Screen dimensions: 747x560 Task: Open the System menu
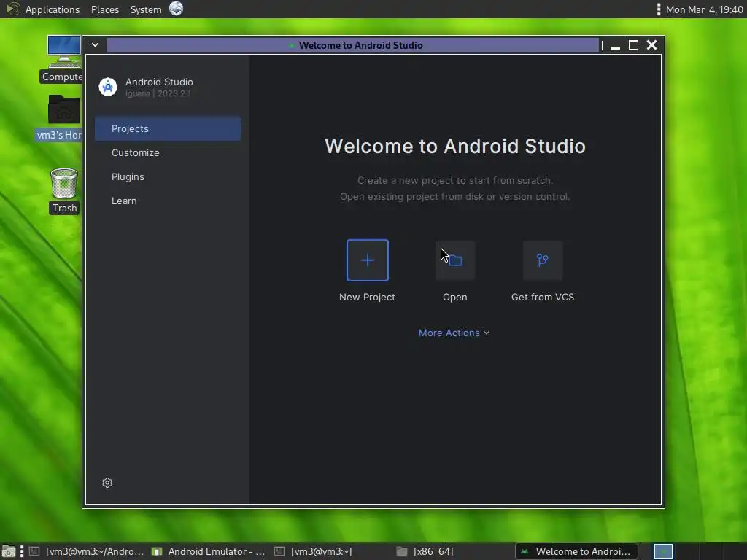[146, 9]
